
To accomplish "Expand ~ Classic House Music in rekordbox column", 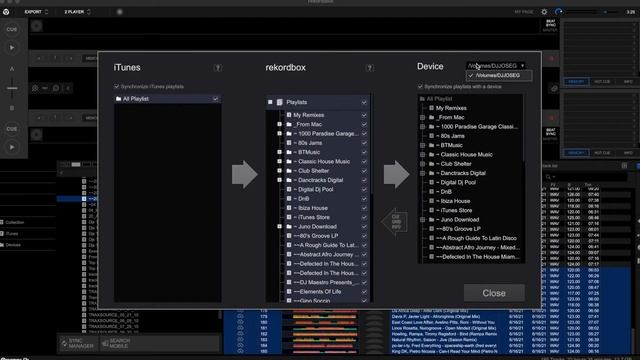I will coord(280,161).
